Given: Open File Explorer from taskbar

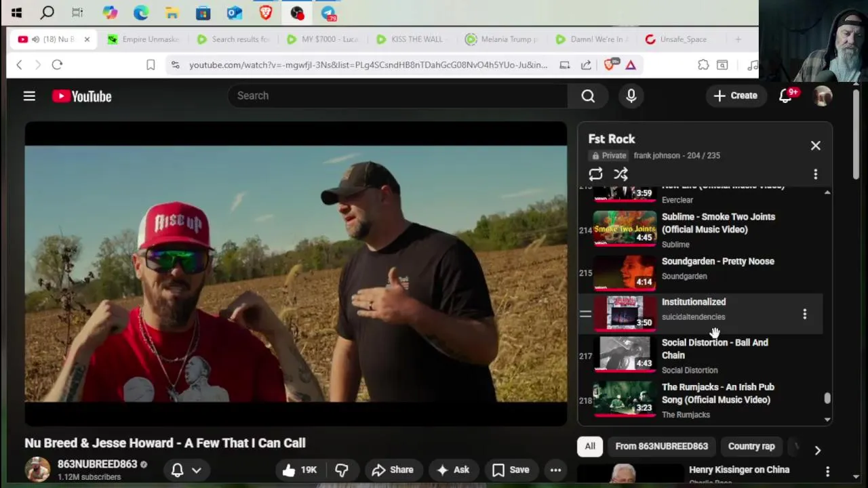Looking at the screenshot, I should point(172,12).
